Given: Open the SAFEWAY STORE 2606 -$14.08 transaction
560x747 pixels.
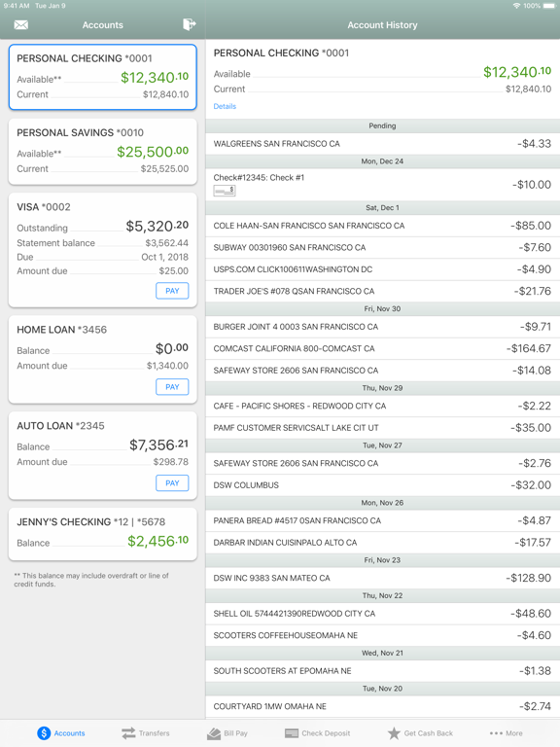Looking at the screenshot, I should [383, 371].
